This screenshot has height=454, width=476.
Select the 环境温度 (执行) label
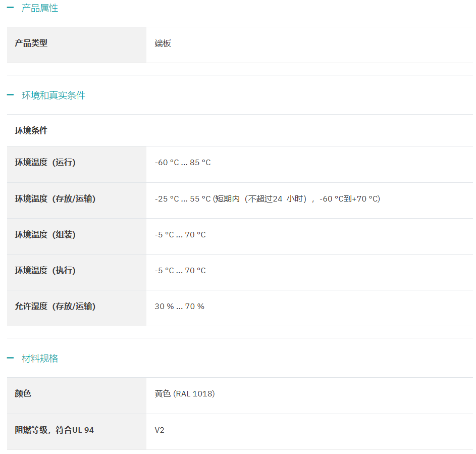(45, 271)
